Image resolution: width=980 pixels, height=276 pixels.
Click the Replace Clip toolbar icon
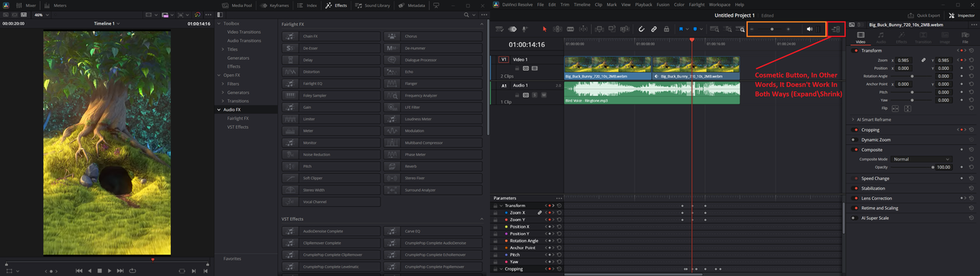click(x=625, y=29)
